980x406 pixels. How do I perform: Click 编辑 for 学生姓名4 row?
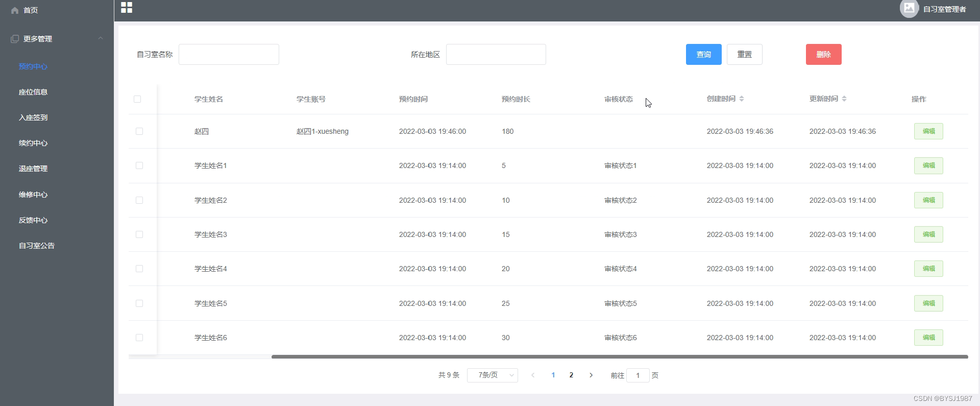pyautogui.click(x=928, y=269)
